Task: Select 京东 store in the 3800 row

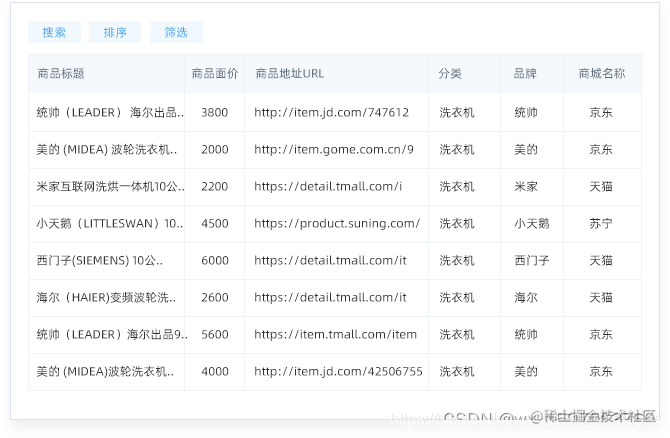Action: click(601, 112)
